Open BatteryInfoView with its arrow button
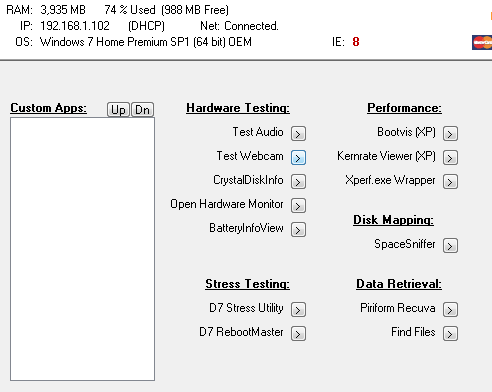492x392 pixels. [298, 230]
